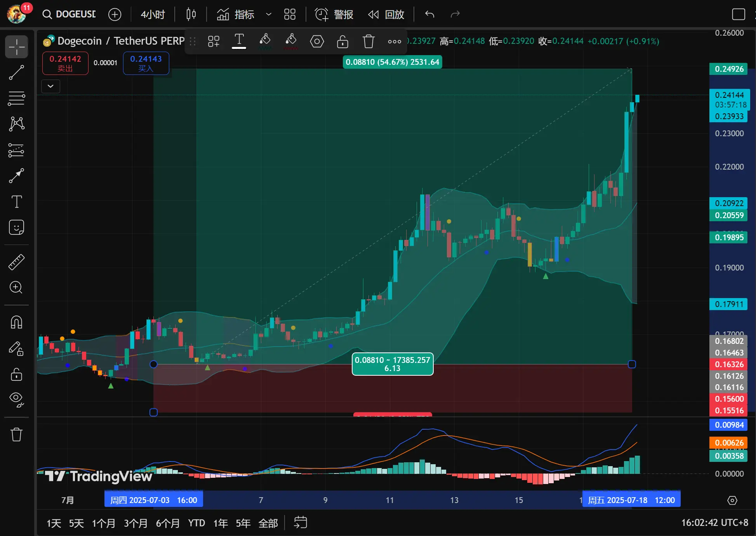Open time axis settings gear icon
The width and height of the screenshot is (756, 536).
coord(732,500)
